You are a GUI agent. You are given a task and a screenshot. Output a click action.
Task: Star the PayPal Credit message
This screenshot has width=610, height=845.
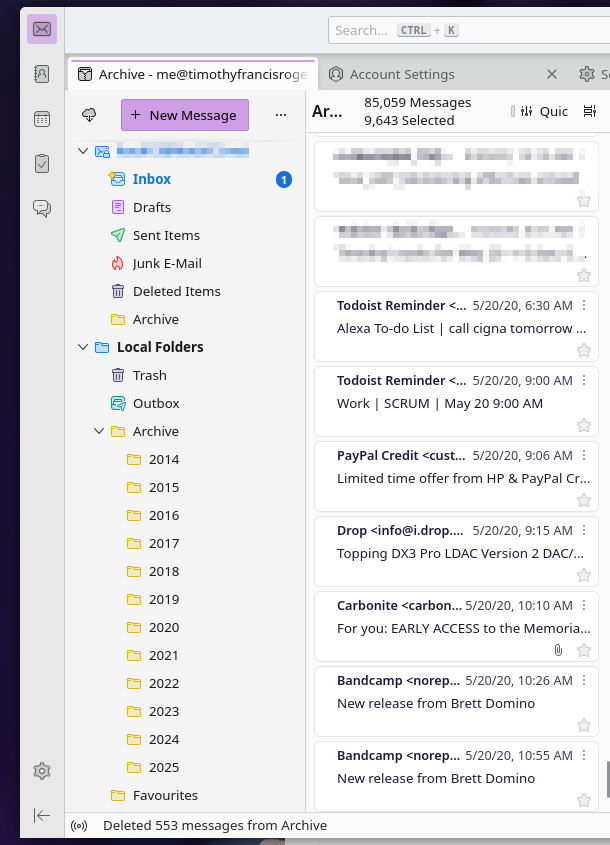[x=584, y=500]
